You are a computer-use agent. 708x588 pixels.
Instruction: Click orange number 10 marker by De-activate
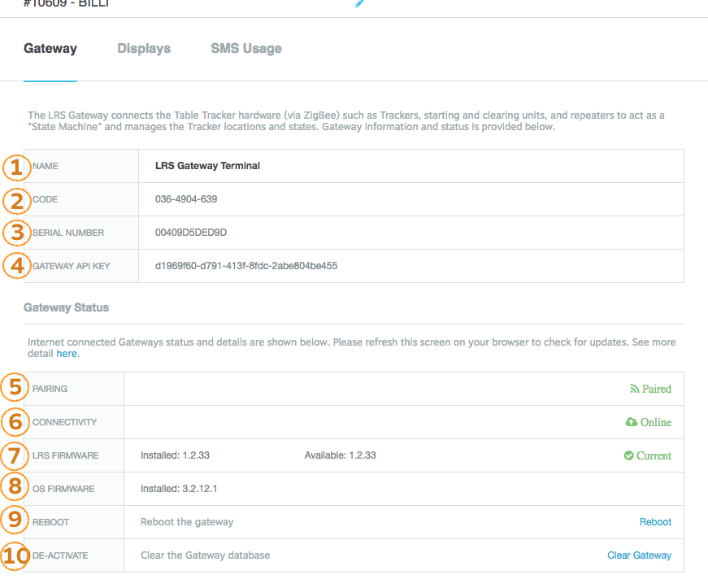15,555
